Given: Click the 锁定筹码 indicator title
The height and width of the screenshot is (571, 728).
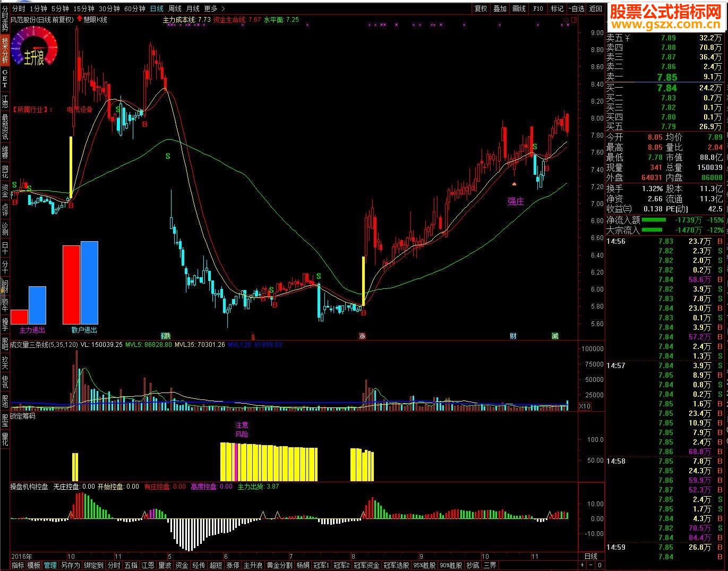Looking at the screenshot, I should 23,416.
